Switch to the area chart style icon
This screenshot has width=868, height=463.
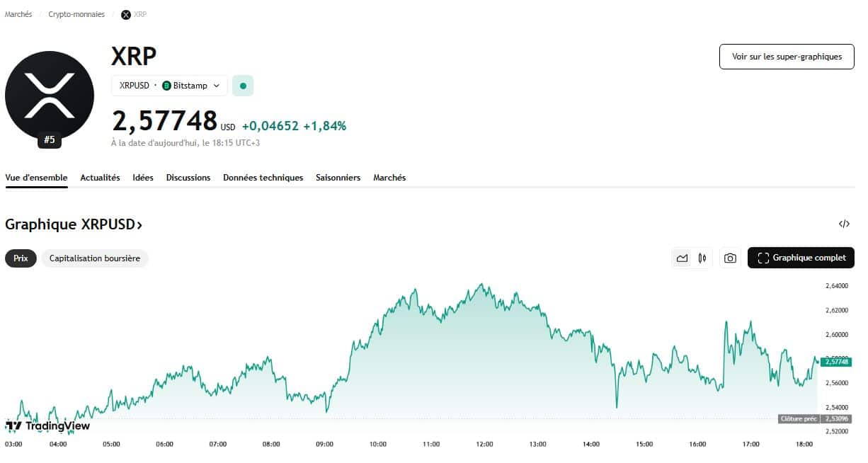(x=682, y=258)
